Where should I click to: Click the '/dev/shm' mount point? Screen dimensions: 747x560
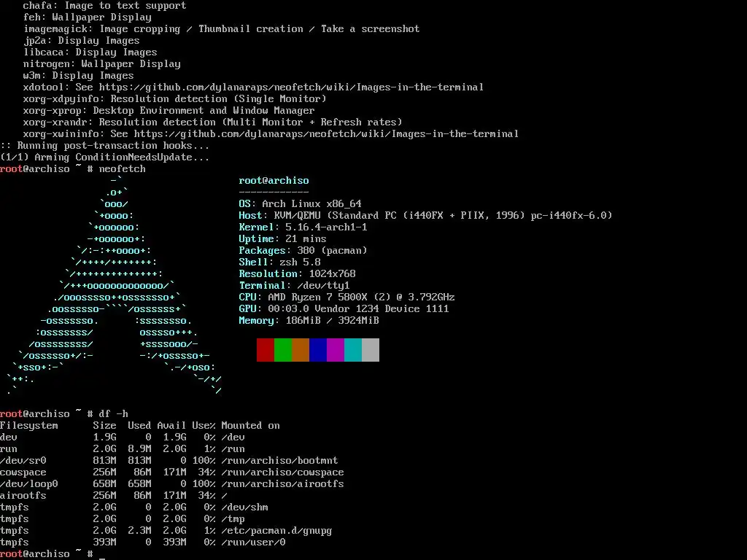tap(245, 507)
